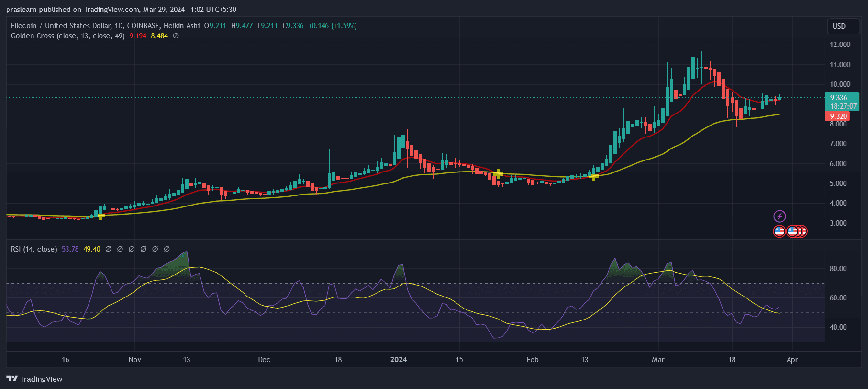
Task: Click the red 9.320 price label
Action: [838, 116]
